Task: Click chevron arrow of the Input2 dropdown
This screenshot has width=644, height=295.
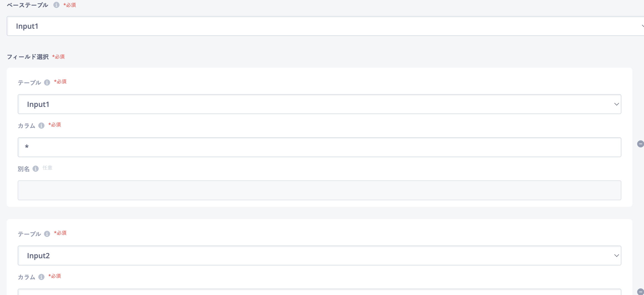Action: (x=616, y=256)
